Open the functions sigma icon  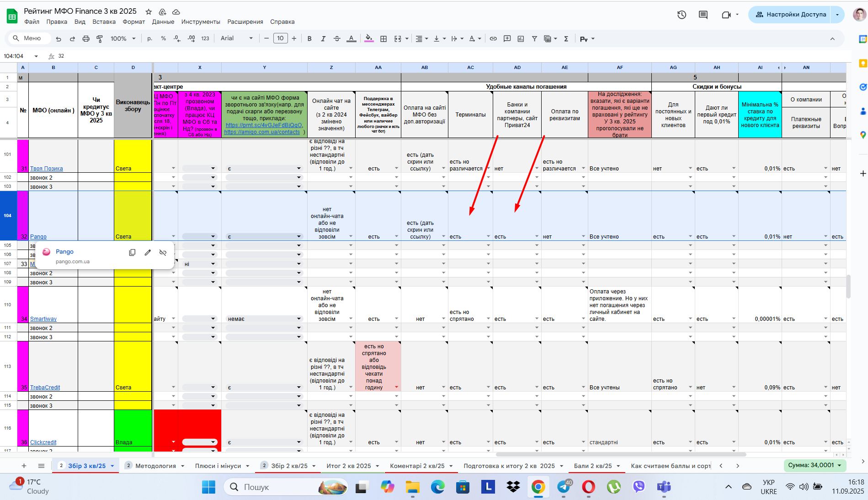coord(566,39)
